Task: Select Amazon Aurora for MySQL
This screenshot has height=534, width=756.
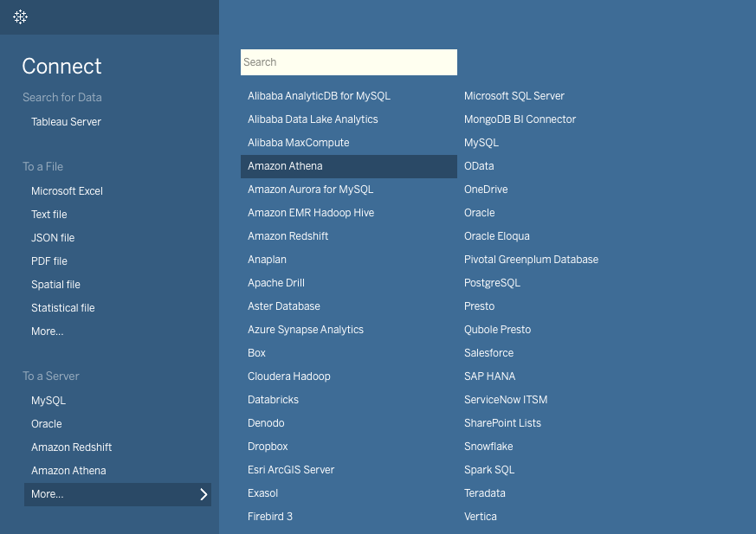Action: tap(311, 190)
